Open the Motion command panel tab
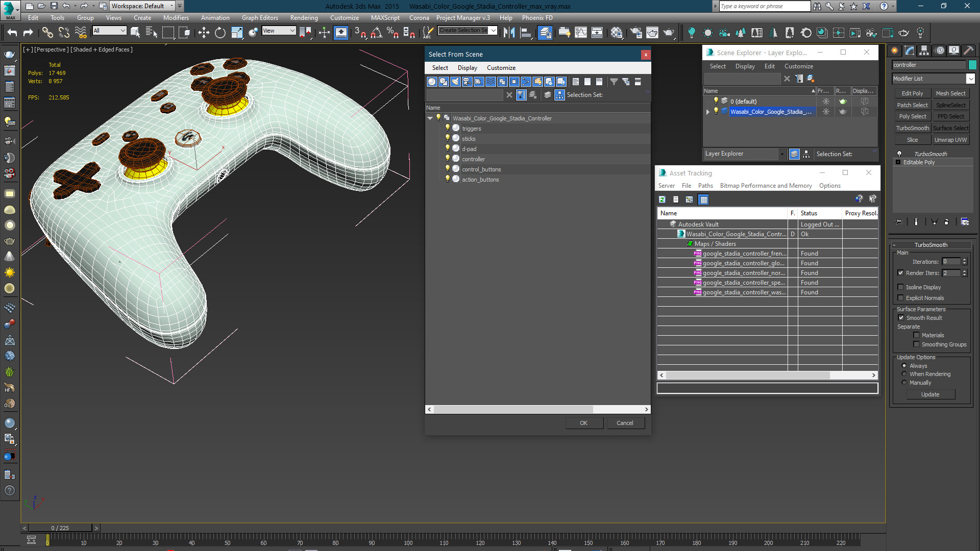 (940, 51)
